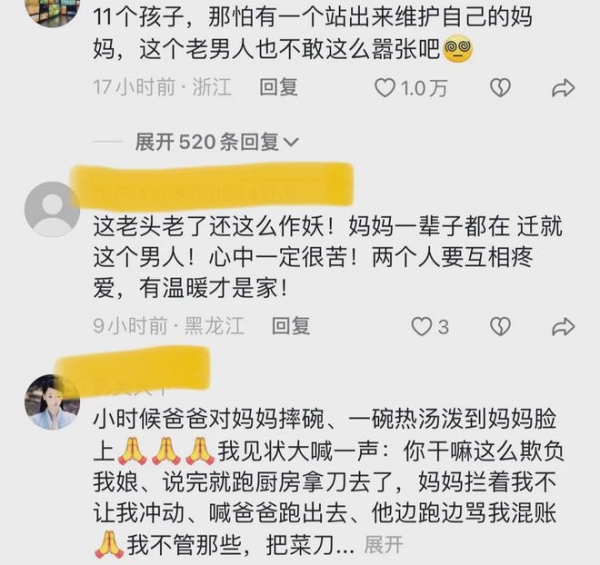Open the yellow-masked username above Heilongjiang comment
This screenshot has width=600, height=565.
(212, 186)
